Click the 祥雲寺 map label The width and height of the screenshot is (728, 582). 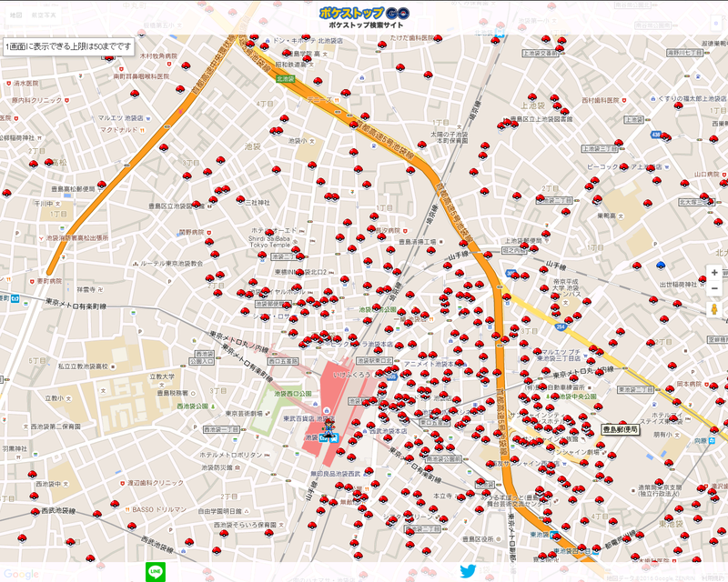[86, 289]
